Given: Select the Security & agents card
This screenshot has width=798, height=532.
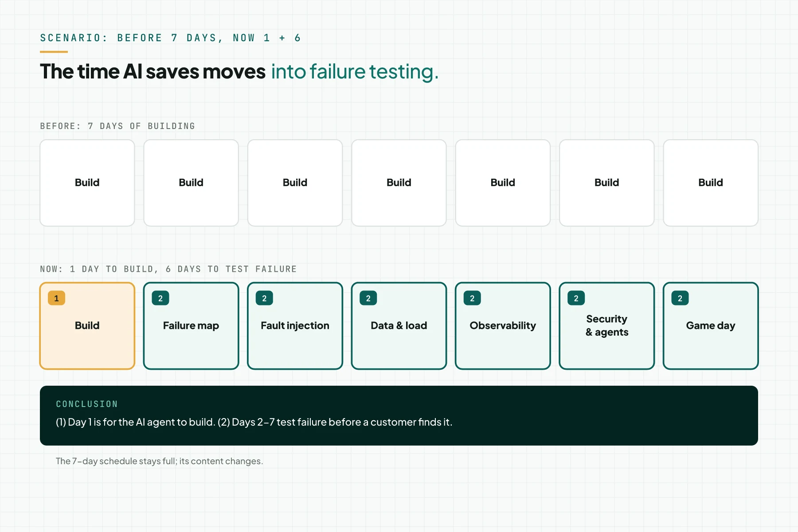Looking at the screenshot, I should tap(607, 326).
